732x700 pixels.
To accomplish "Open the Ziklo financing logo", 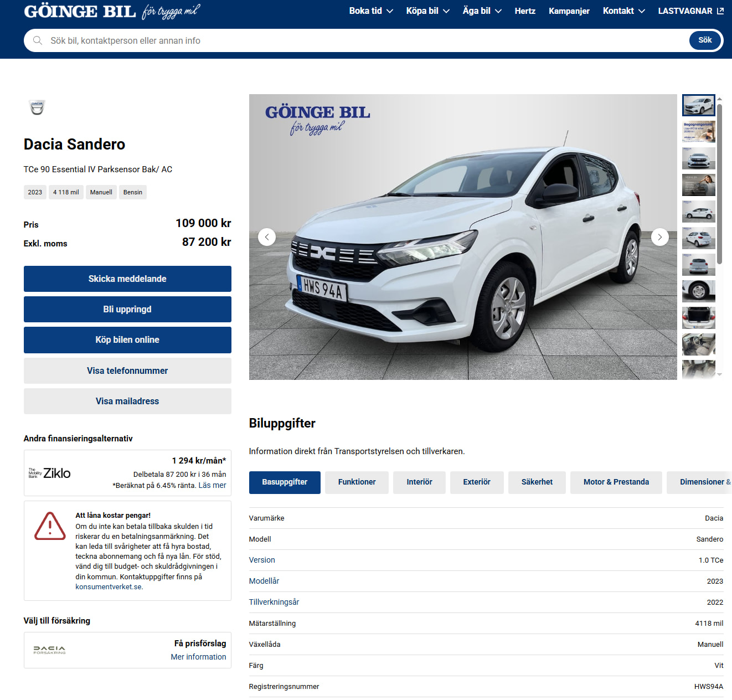I will (x=50, y=473).
